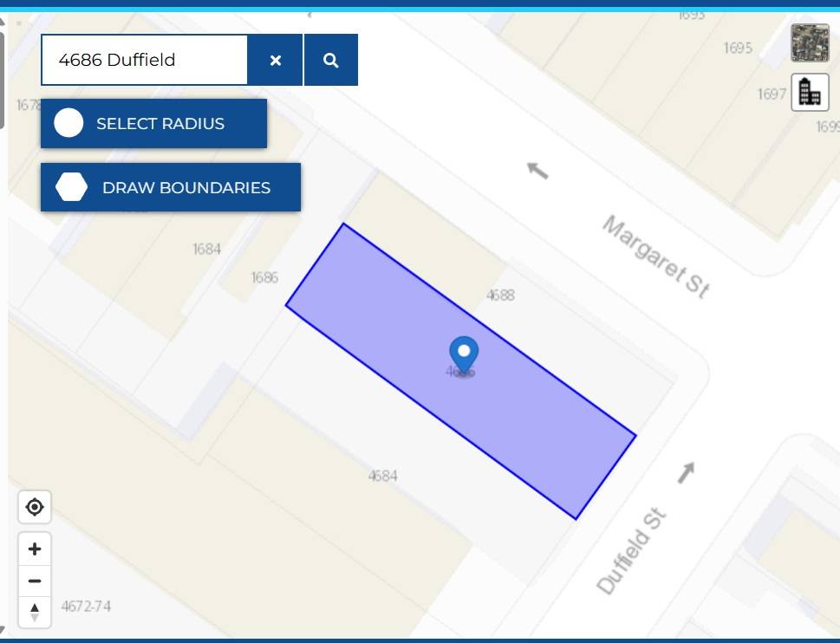The width and height of the screenshot is (840, 643).
Task: Click the Duffield St street label
Action: [x=632, y=552]
